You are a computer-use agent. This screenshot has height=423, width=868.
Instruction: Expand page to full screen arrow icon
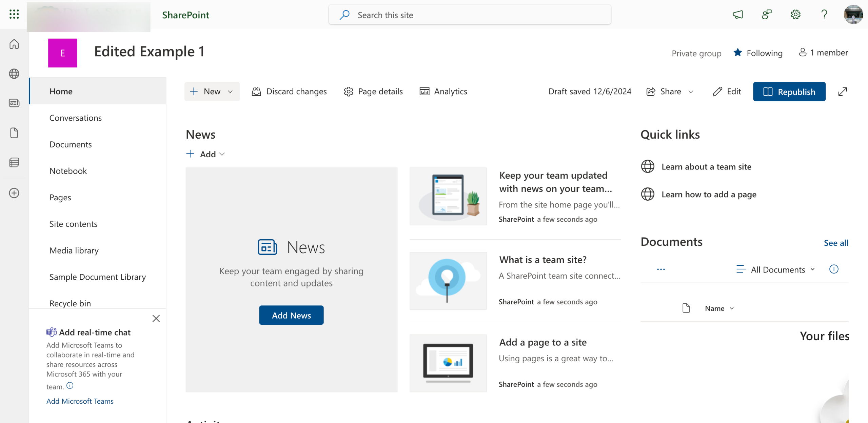click(843, 92)
